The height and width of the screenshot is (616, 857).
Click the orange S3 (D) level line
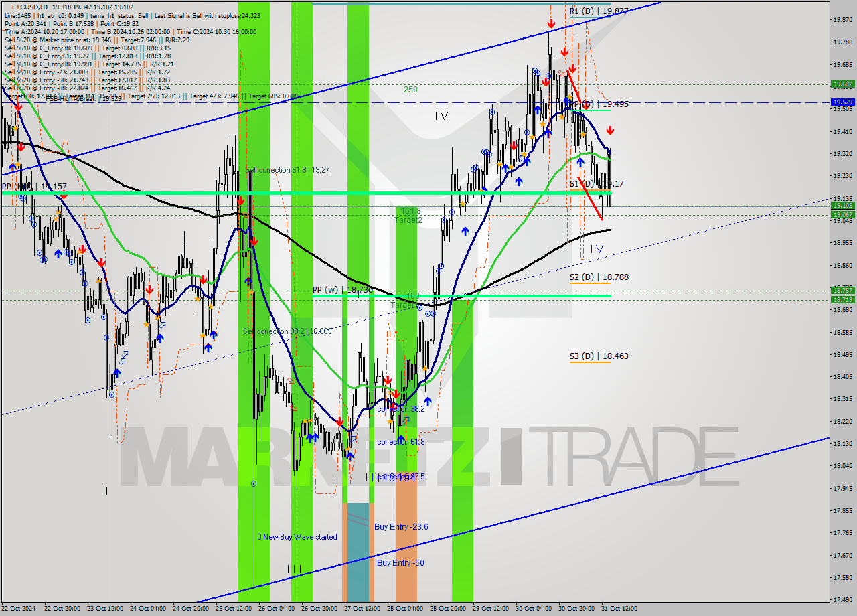(x=590, y=362)
